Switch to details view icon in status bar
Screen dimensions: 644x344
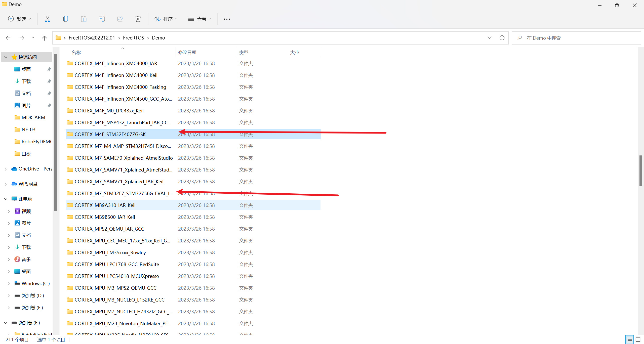630,339
